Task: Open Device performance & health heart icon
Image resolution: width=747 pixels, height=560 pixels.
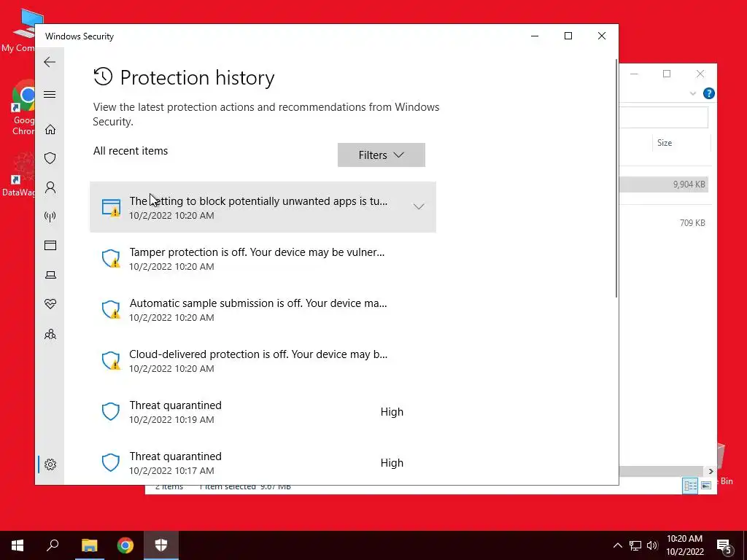Action: click(50, 304)
